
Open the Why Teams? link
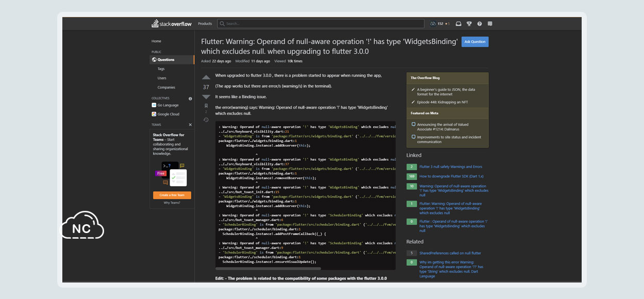[x=172, y=203]
